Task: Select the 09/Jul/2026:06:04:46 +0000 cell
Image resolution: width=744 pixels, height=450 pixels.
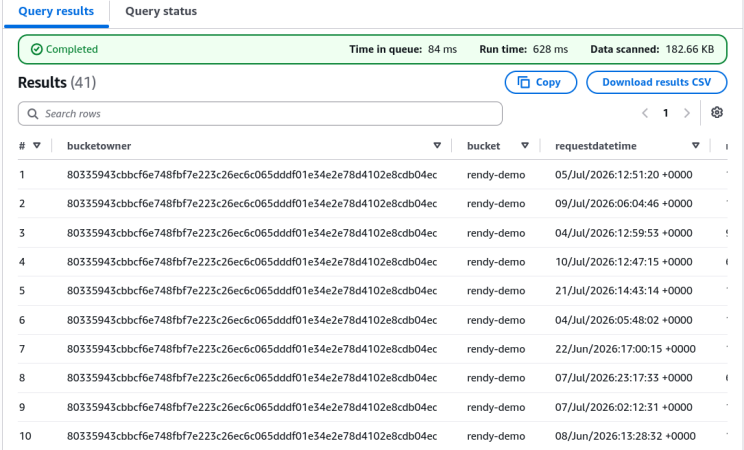Action: click(x=623, y=204)
